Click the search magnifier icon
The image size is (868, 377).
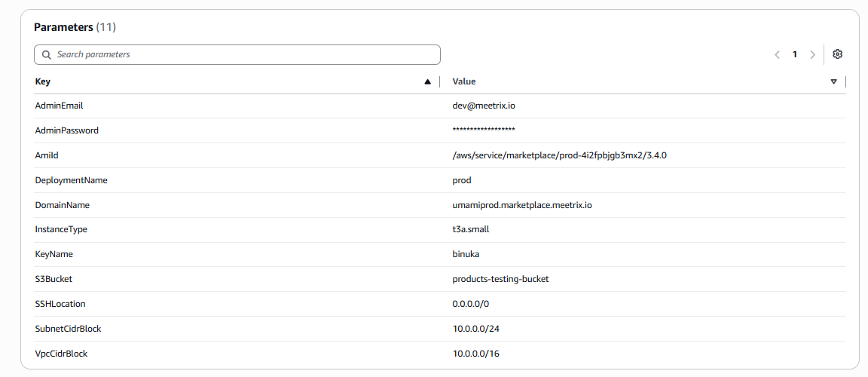pyautogui.click(x=47, y=55)
